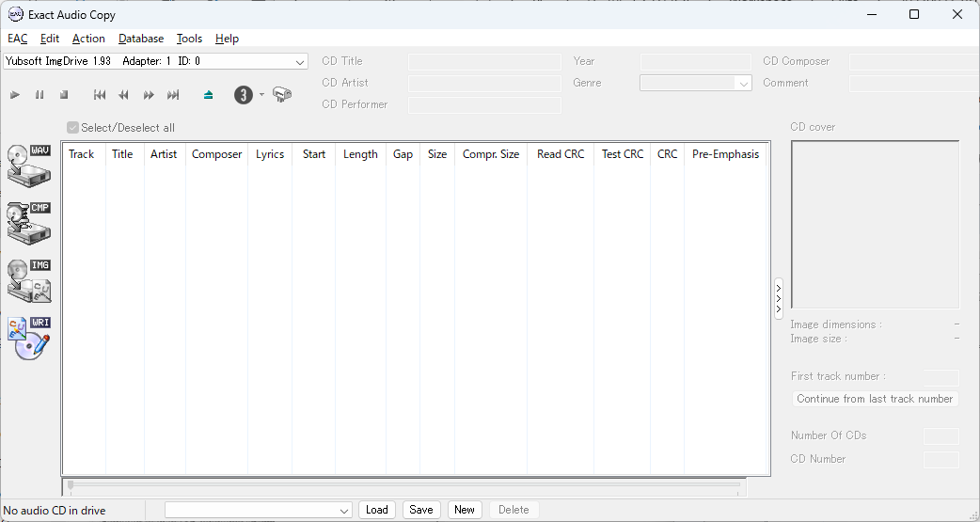Click the Fast forward button
The width and height of the screenshot is (980, 522).
148,95
